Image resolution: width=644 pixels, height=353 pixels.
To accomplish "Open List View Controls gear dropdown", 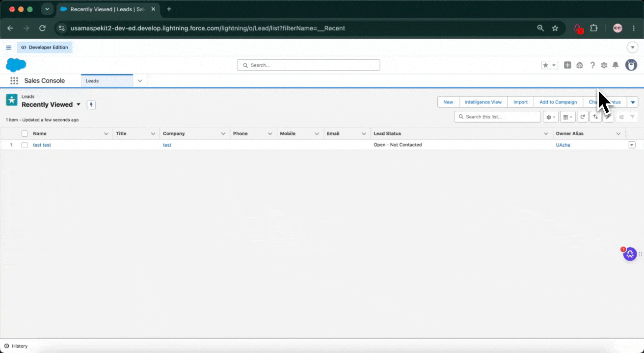I will (550, 117).
